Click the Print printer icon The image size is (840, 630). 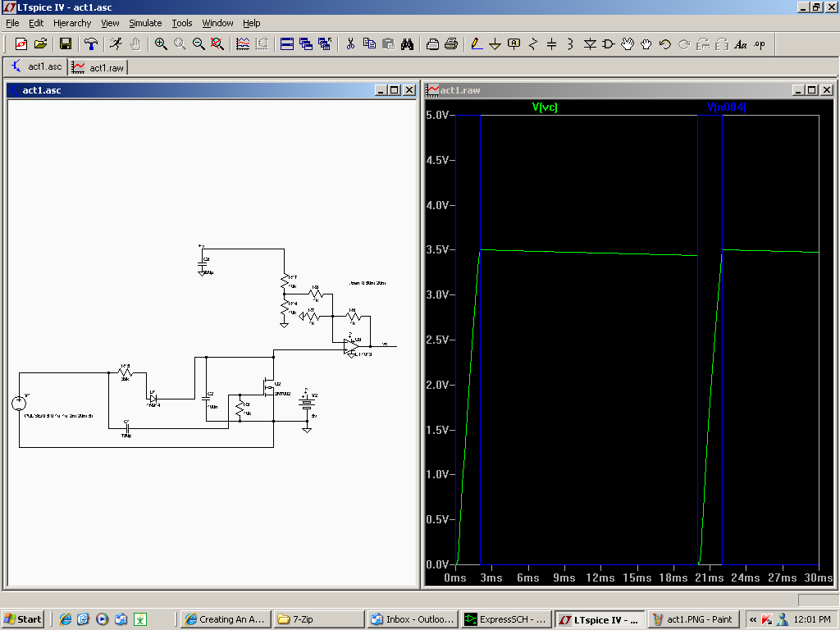(451, 44)
